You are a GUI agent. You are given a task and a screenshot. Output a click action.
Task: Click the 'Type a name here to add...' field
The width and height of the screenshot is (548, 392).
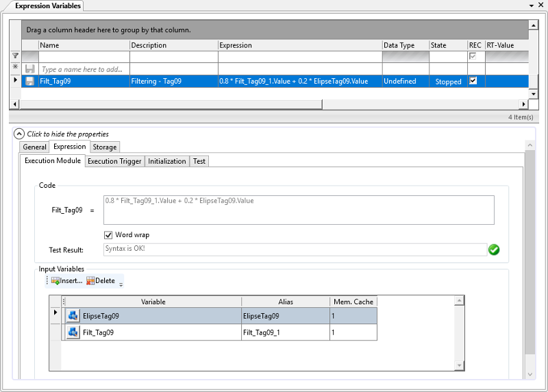tap(84, 69)
